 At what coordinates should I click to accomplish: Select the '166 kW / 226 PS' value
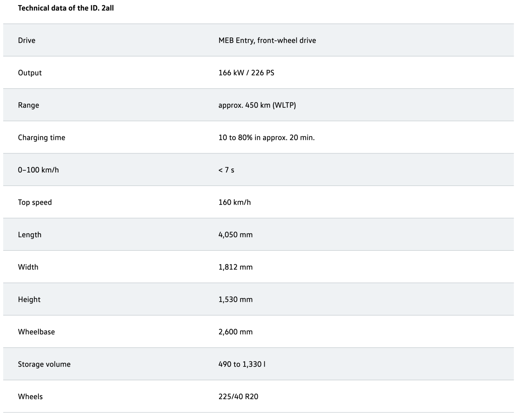click(x=246, y=73)
